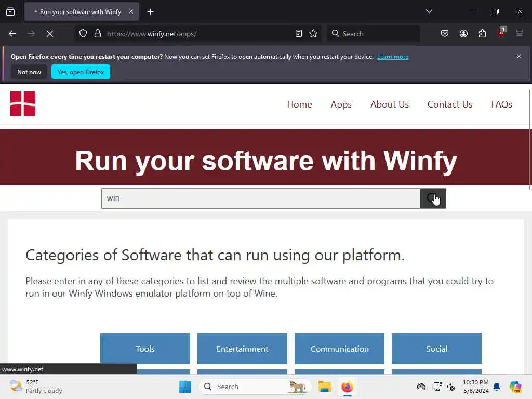Click the site security padlock icon

tap(98, 34)
